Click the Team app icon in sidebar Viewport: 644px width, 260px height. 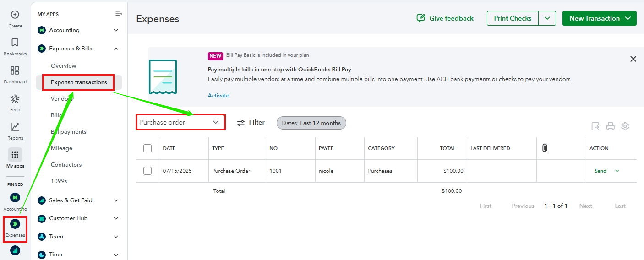pos(42,237)
